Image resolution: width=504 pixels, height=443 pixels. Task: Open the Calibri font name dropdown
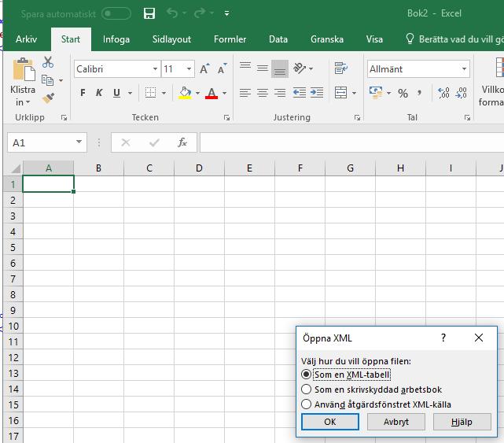tap(155, 68)
